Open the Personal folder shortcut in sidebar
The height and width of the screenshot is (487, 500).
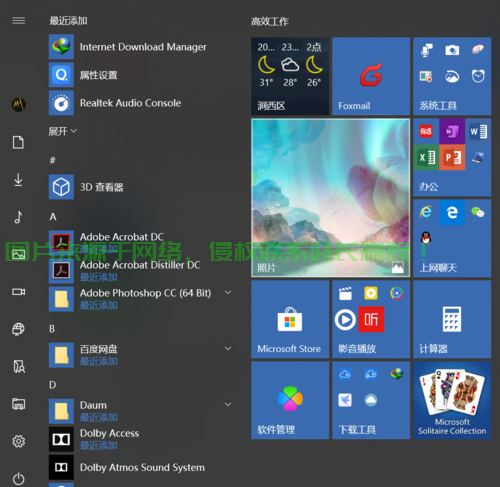click(x=19, y=366)
